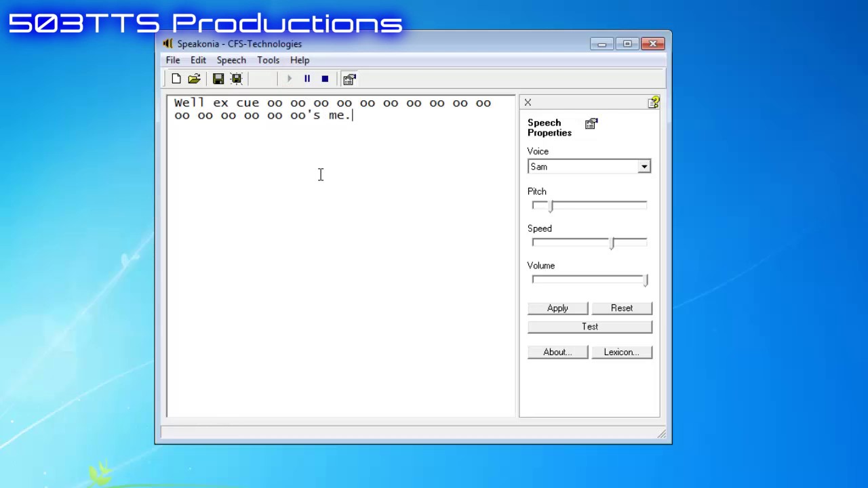868x488 pixels.
Task: Minimize the Speakonia window
Action: click(x=601, y=44)
